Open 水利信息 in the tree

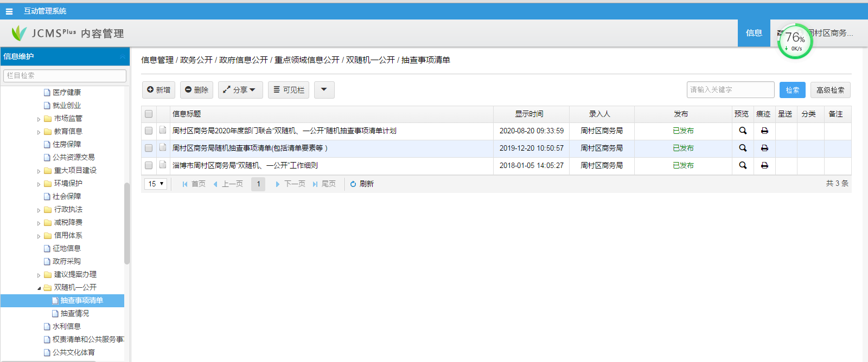pyautogui.click(x=62, y=327)
